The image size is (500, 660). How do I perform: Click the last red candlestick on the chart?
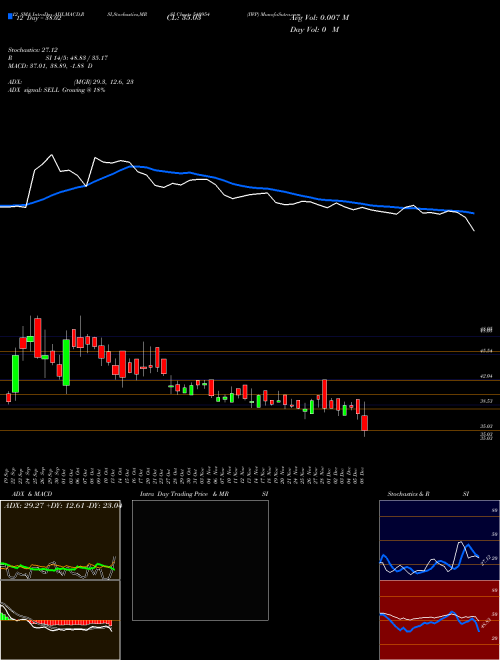pyautogui.click(x=364, y=423)
